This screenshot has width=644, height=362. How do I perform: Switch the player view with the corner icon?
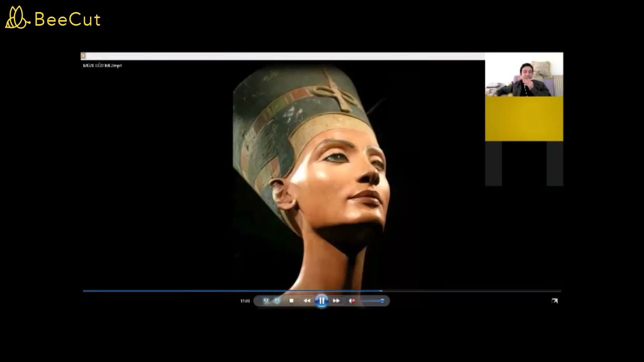pyautogui.click(x=554, y=301)
